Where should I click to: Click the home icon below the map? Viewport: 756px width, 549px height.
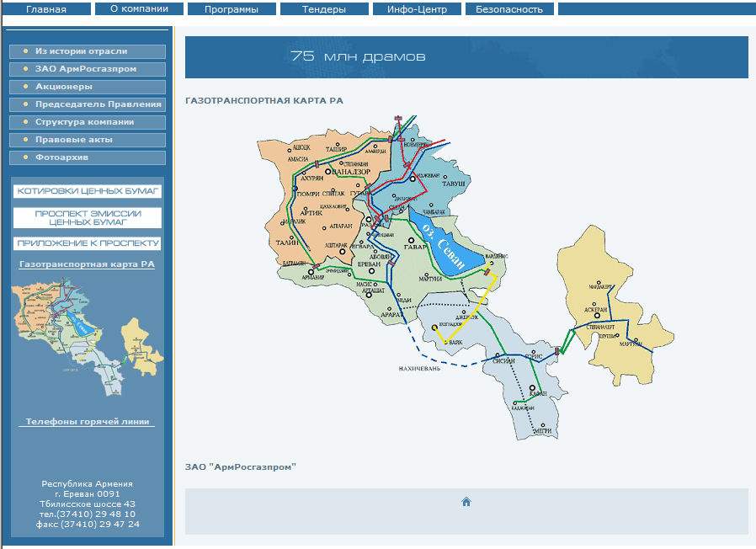[466, 502]
